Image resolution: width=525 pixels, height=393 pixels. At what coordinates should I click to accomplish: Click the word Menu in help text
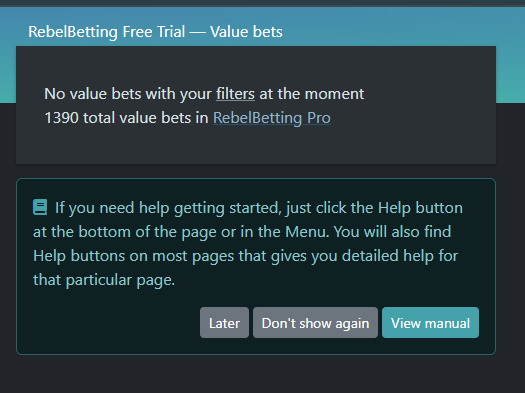pyautogui.click(x=306, y=232)
